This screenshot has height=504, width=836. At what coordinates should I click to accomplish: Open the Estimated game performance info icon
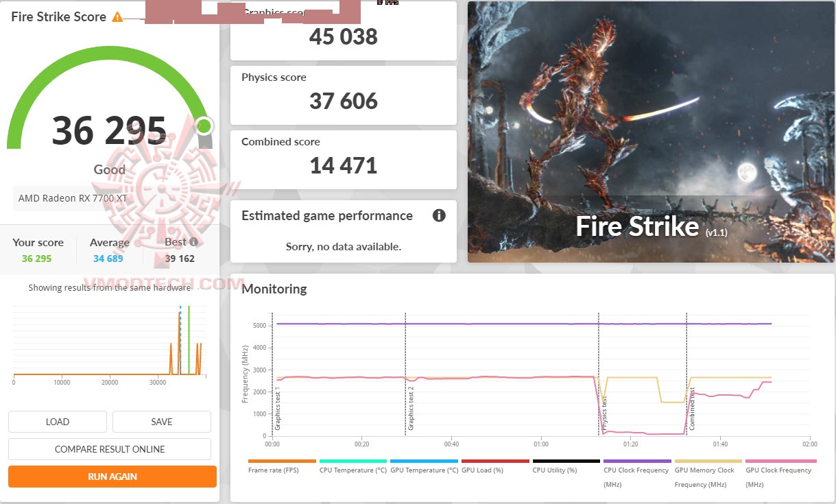point(439,215)
